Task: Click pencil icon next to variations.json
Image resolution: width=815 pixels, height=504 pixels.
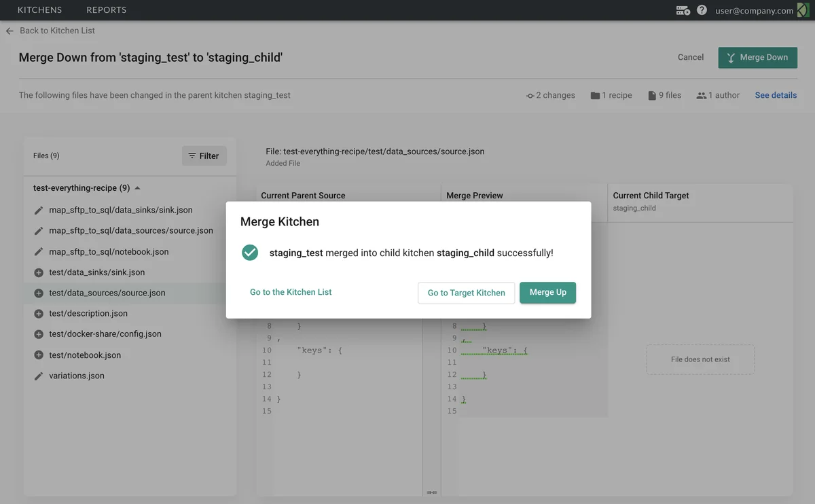Action: pos(39,376)
